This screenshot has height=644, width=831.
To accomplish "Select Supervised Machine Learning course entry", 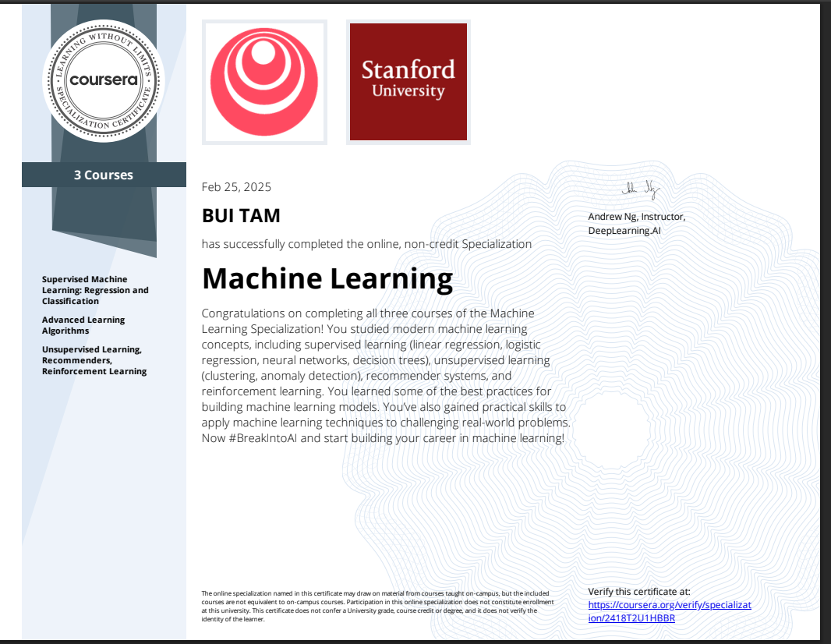I will pyautogui.click(x=88, y=289).
